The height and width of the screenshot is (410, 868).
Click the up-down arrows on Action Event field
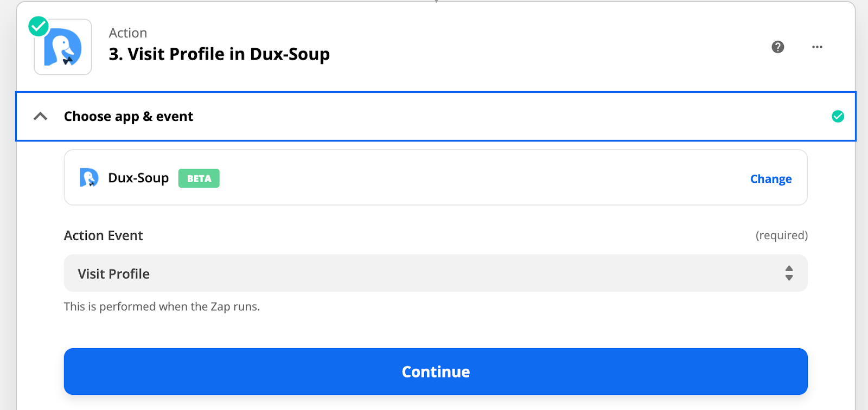pos(789,273)
